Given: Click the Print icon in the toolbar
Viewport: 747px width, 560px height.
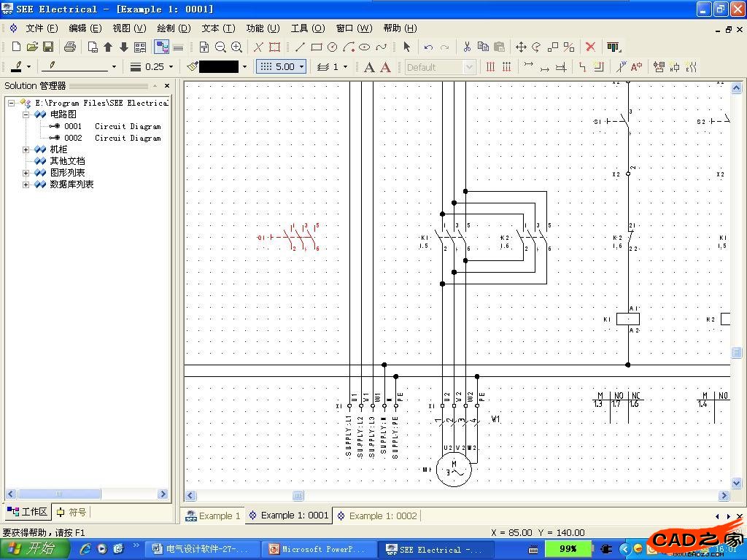Looking at the screenshot, I should click(70, 47).
